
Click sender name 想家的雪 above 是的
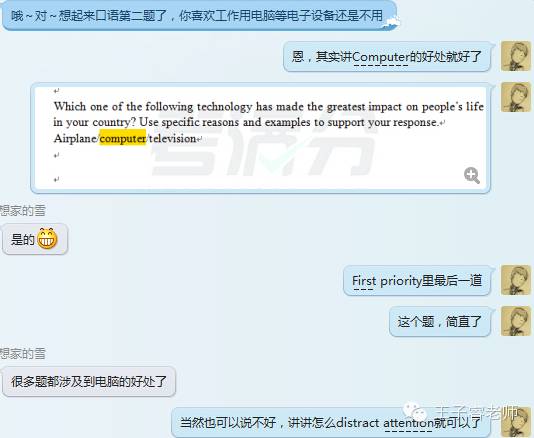point(22,210)
